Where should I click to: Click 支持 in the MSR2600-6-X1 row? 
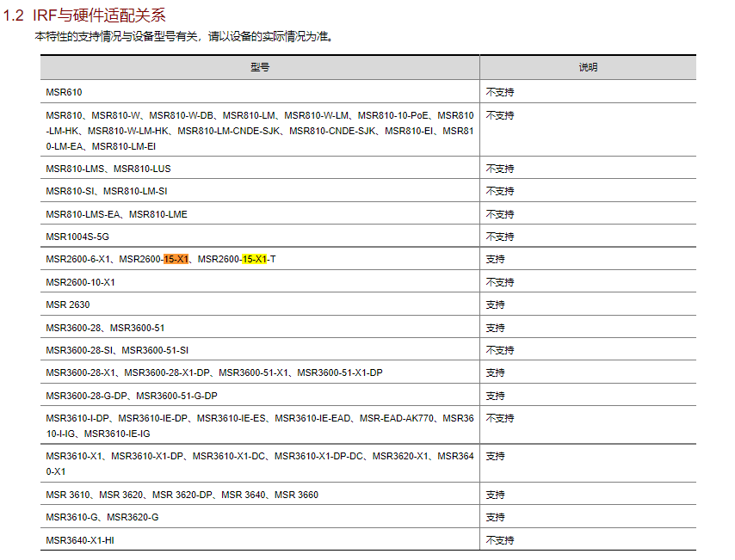coord(495,259)
